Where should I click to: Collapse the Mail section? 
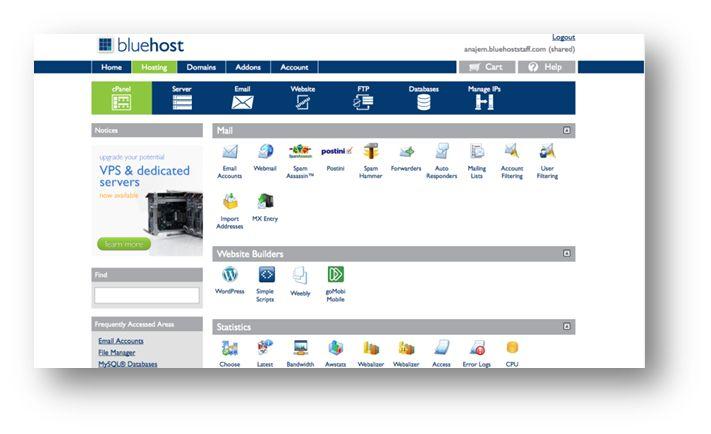tap(566, 131)
